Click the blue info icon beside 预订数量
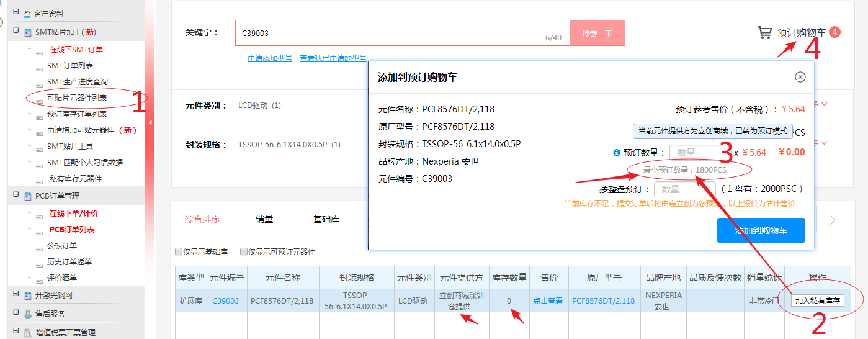This screenshot has height=339, width=868. click(617, 152)
